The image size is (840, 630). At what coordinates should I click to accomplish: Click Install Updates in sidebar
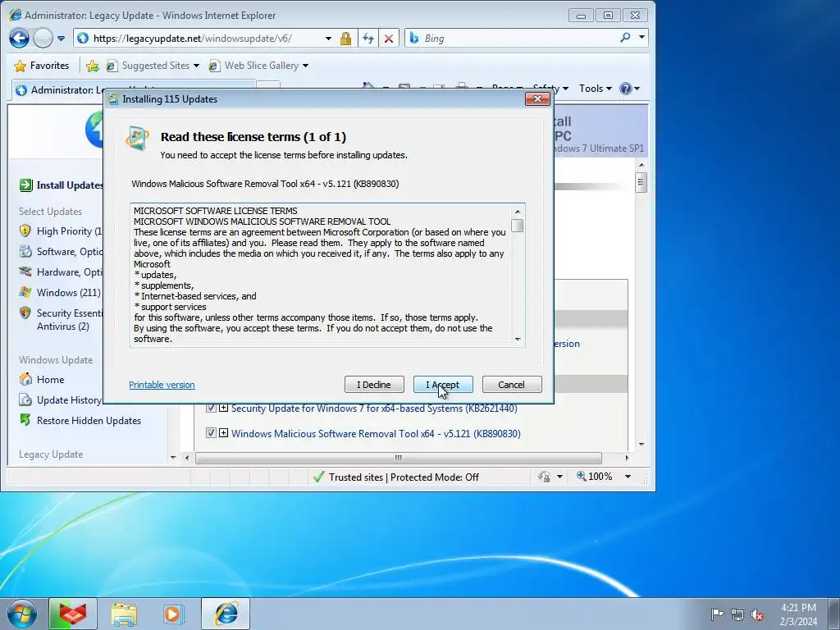[x=70, y=185]
